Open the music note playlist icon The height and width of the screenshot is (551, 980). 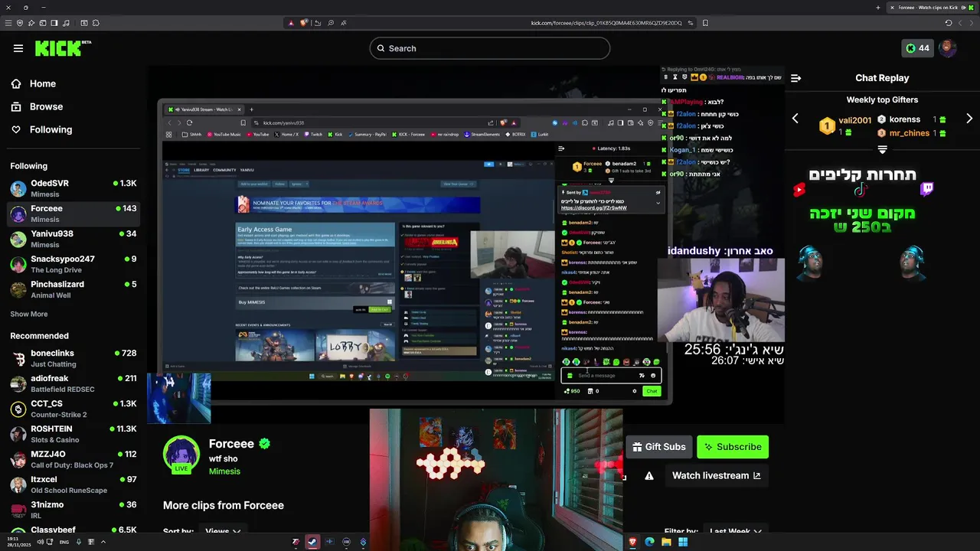pos(66,23)
